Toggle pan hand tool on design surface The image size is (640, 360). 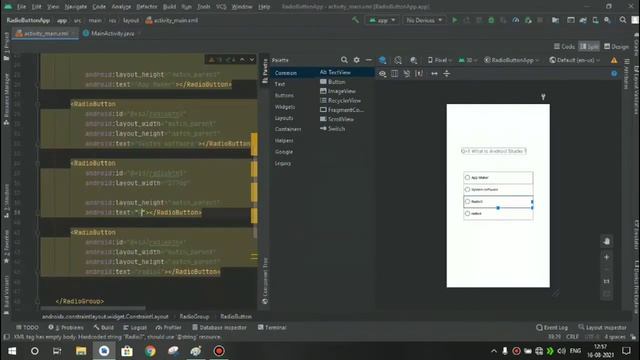[x=607, y=241]
